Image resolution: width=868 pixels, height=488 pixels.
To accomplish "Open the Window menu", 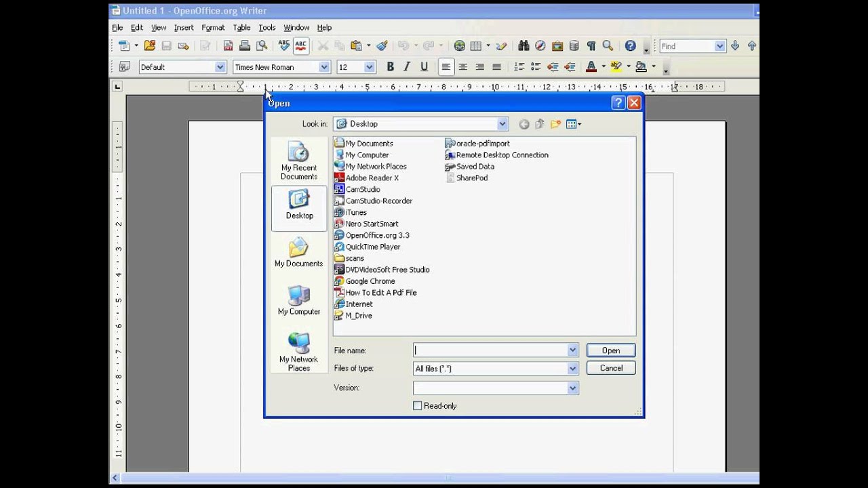I will pos(296,28).
